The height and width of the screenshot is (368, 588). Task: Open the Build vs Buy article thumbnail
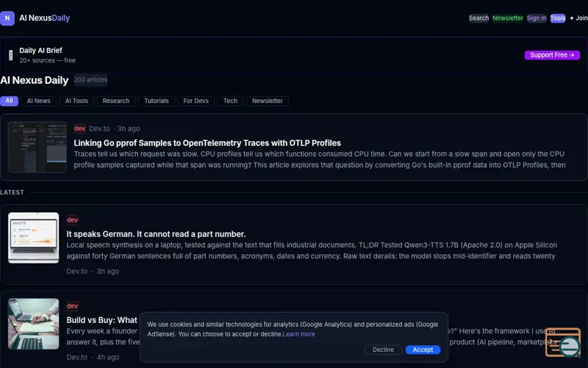(33, 324)
